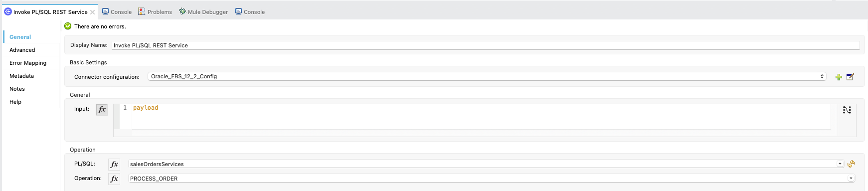This screenshot has width=868, height=191.
Task: Toggle fx expression mode for Input field
Action: pos(102,109)
